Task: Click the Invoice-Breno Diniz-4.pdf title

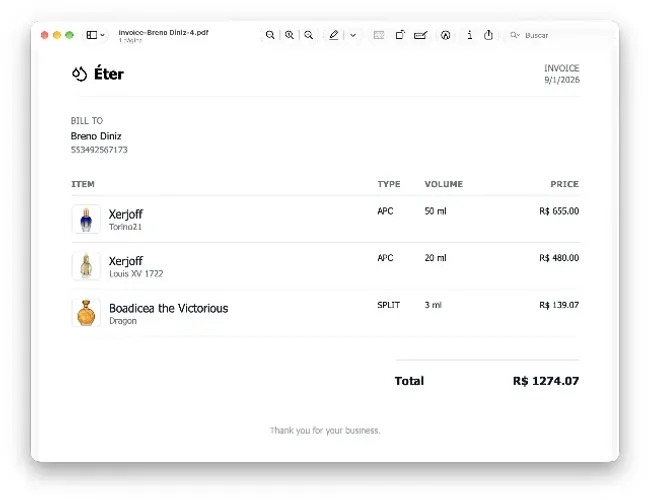Action: click(x=163, y=32)
